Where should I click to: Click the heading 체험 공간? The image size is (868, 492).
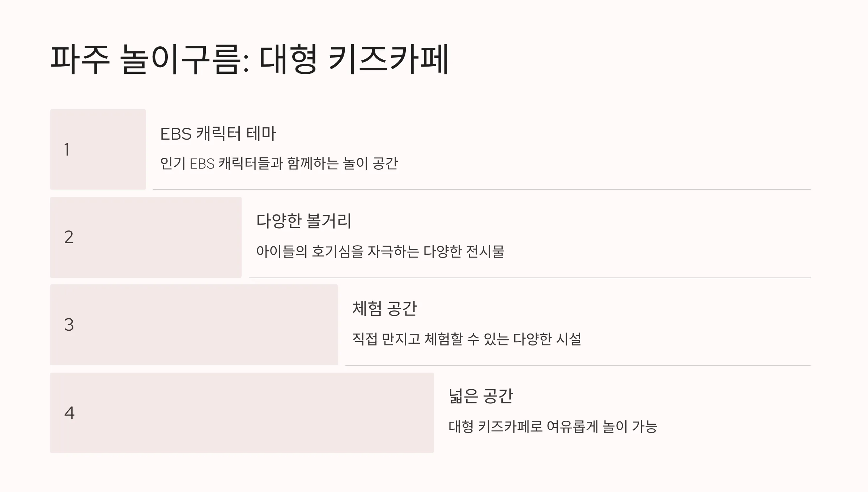[x=385, y=309]
